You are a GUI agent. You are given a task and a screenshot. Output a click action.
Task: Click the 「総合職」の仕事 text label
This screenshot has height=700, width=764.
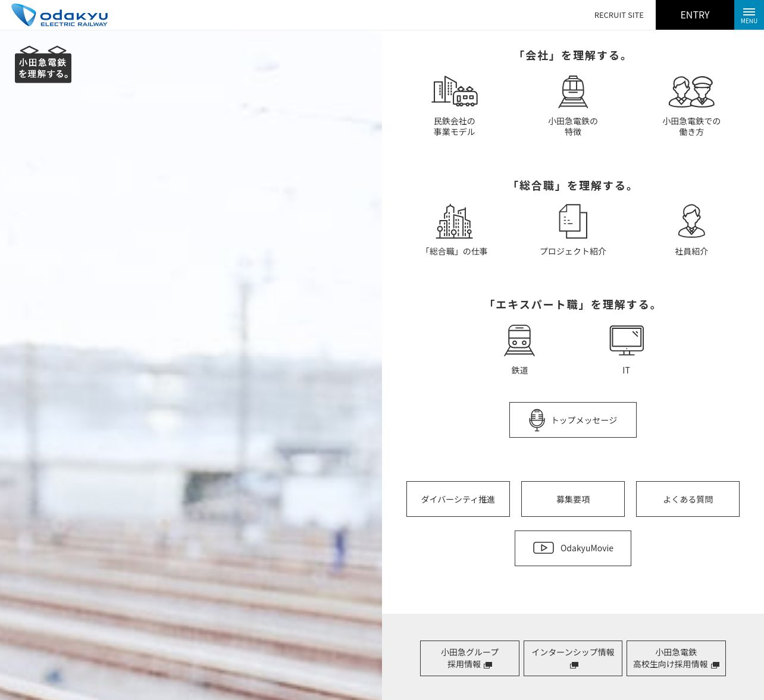[x=455, y=252]
